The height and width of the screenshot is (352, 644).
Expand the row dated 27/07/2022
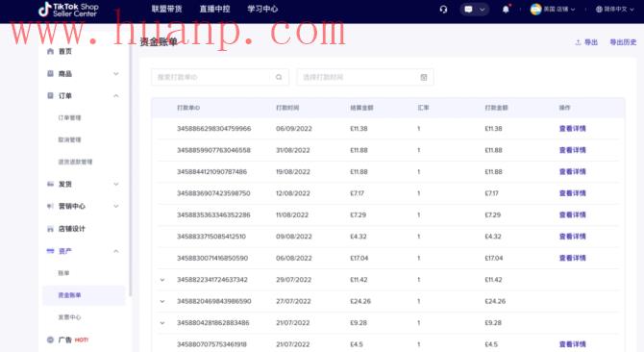click(162, 301)
